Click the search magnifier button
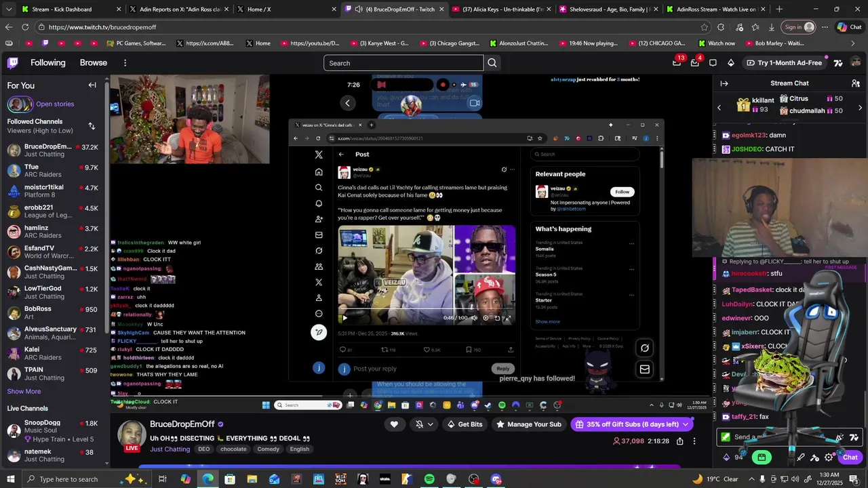Screen dimensions: 868x488 (492, 63)
